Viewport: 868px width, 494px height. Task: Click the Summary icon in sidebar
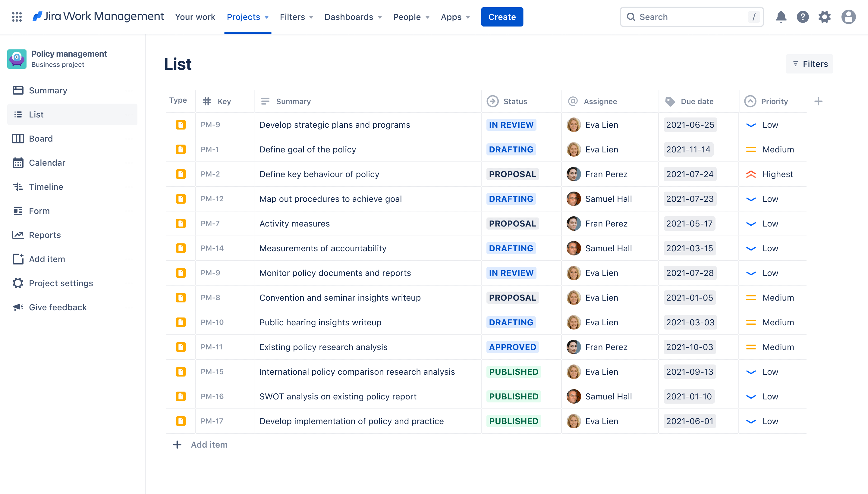click(x=18, y=90)
